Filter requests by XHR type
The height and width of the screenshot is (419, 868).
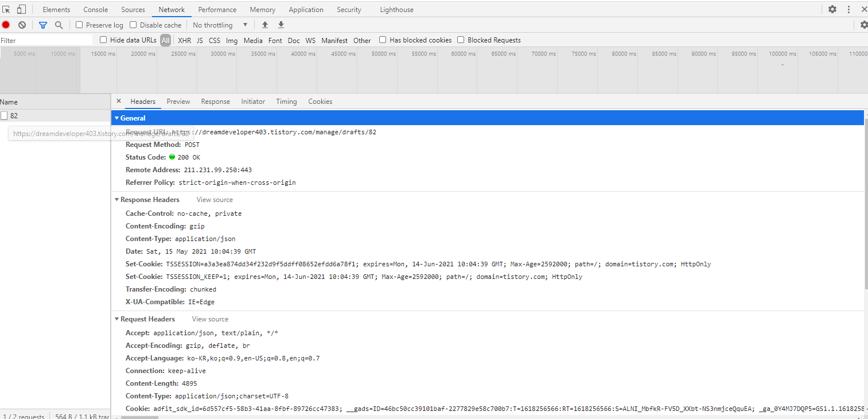(185, 40)
